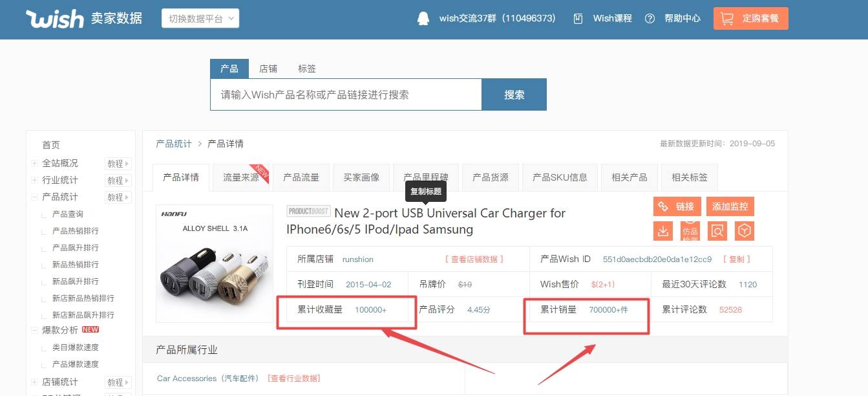The height and width of the screenshot is (396, 868).
Task: Open 教程 button beside 产品统计
Action: (118, 197)
